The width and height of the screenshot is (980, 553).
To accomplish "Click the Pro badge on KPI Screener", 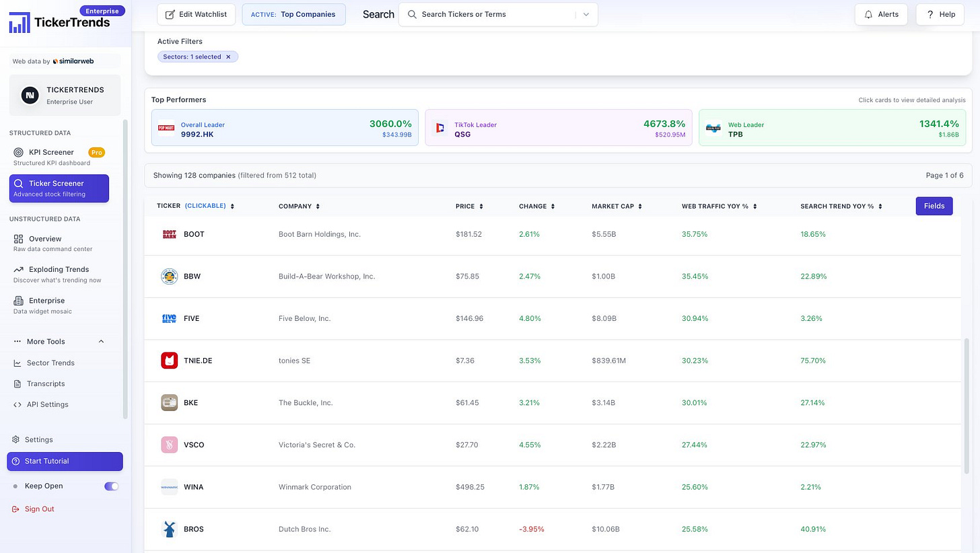I will click(x=97, y=152).
